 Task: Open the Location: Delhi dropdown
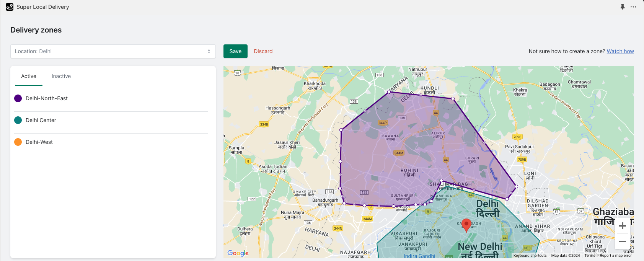point(113,51)
